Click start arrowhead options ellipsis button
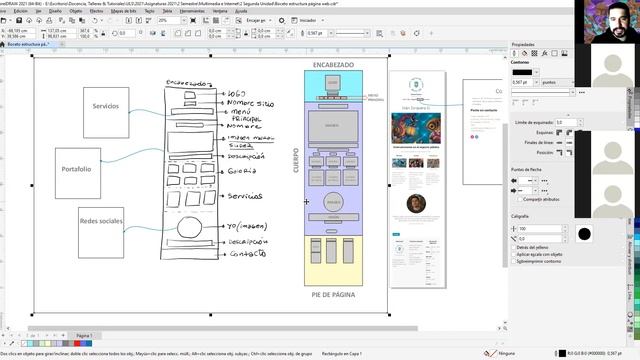This screenshot has height=360, width=640. pos(544,180)
